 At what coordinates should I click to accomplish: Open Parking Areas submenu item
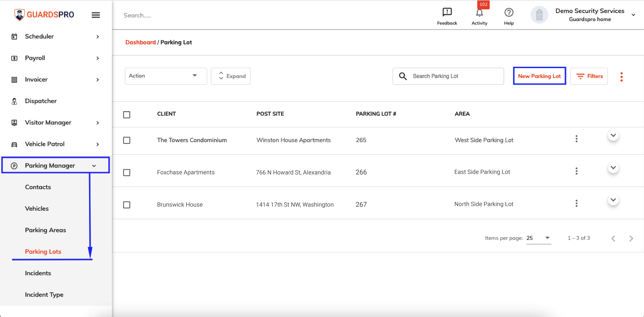pyautogui.click(x=45, y=230)
